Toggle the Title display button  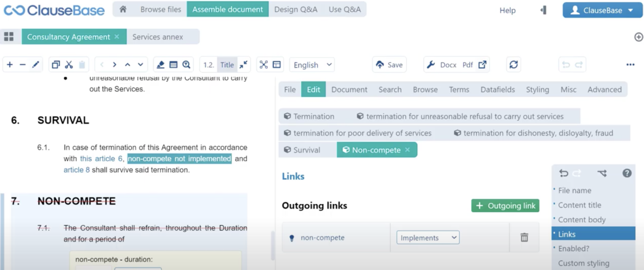227,65
